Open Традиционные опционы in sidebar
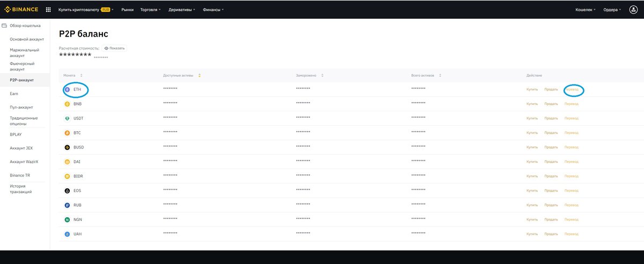This screenshot has width=644, height=264. [25, 120]
